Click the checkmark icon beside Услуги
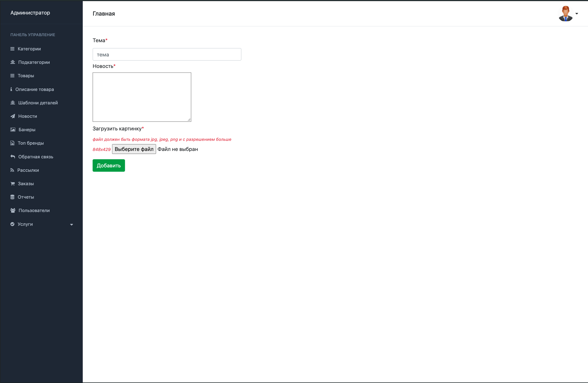588x383 pixels. [x=12, y=224]
